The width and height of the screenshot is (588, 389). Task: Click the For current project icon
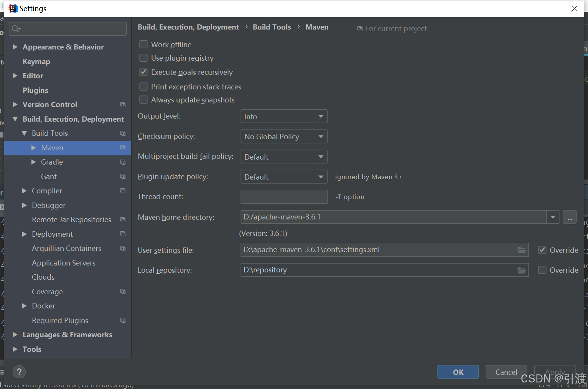pyautogui.click(x=360, y=29)
